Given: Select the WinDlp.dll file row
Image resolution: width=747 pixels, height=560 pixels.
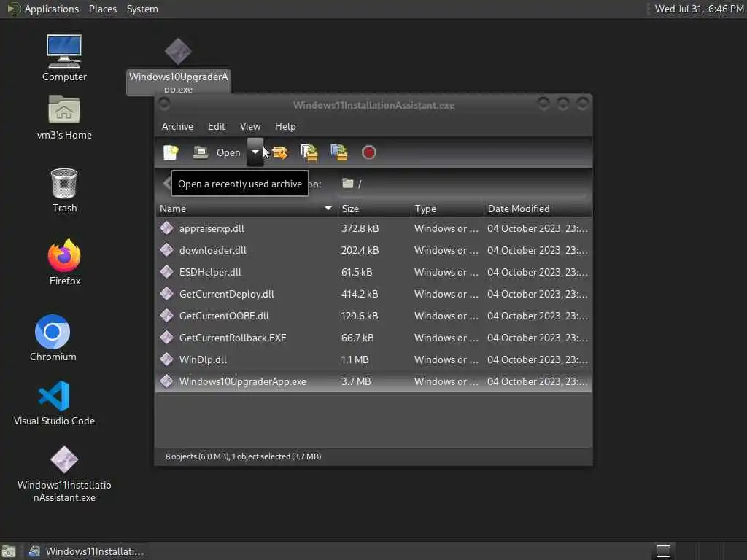Looking at the screenshot, I should 373,360.
